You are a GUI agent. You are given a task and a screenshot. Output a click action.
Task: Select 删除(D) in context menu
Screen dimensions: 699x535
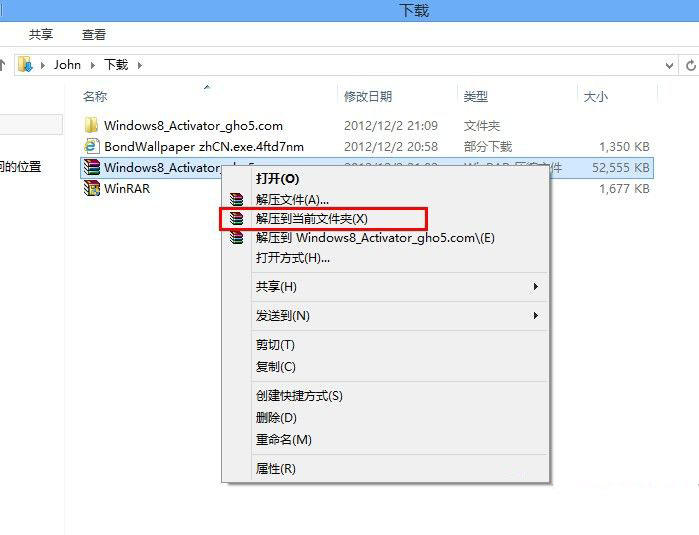pos(276,418)
